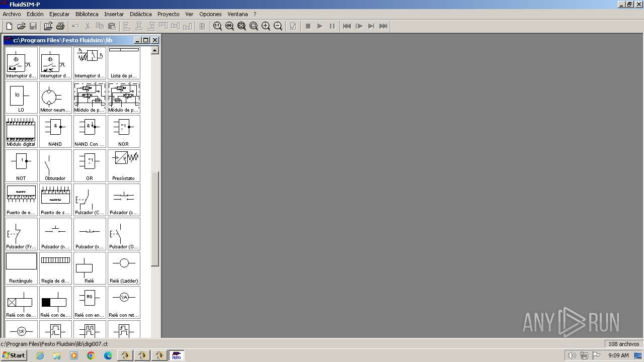
Task: Open the Proyecto menu
Action: click(168, 14)
